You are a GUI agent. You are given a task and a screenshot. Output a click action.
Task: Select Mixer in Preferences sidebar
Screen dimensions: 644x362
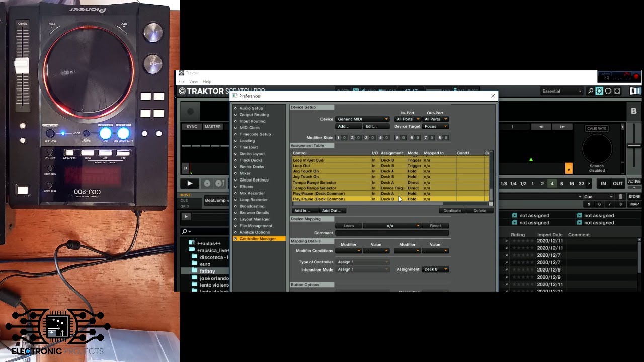pos(245,173)
